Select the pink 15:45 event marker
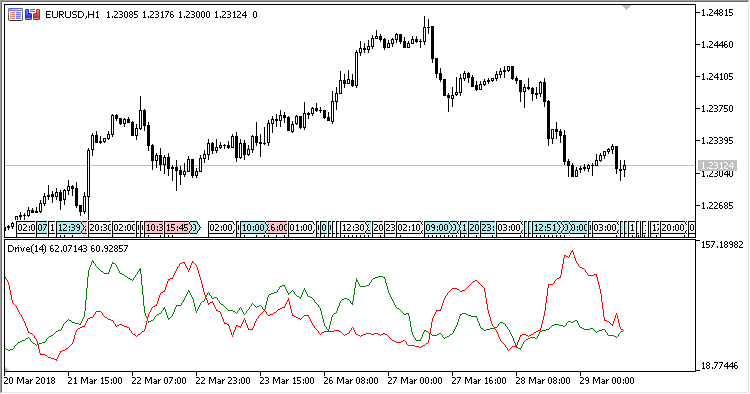The height and width of the screenshot is (394, 750). (x=177, y=228)
